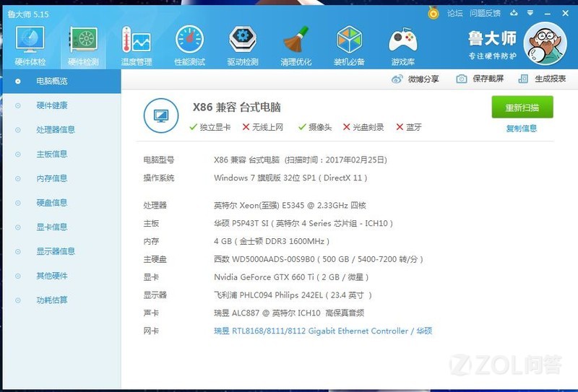Open the 论坛 forum link
The height and width of the screenshot is (392, 578).
455,13
